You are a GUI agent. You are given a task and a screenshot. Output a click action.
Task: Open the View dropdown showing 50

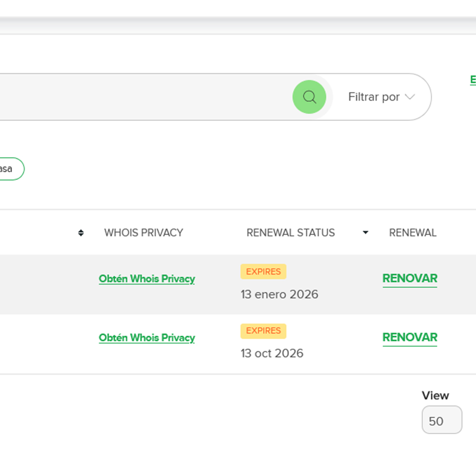[442, 420]
